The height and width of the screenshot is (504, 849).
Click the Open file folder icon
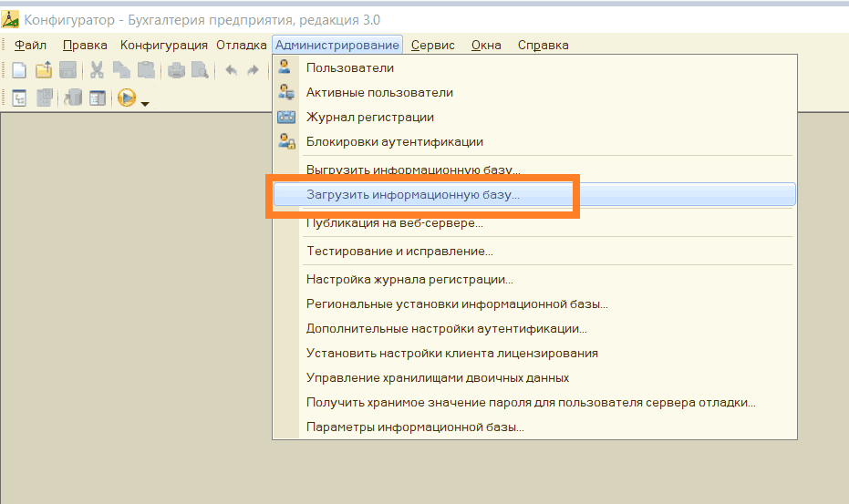(43, 70)
